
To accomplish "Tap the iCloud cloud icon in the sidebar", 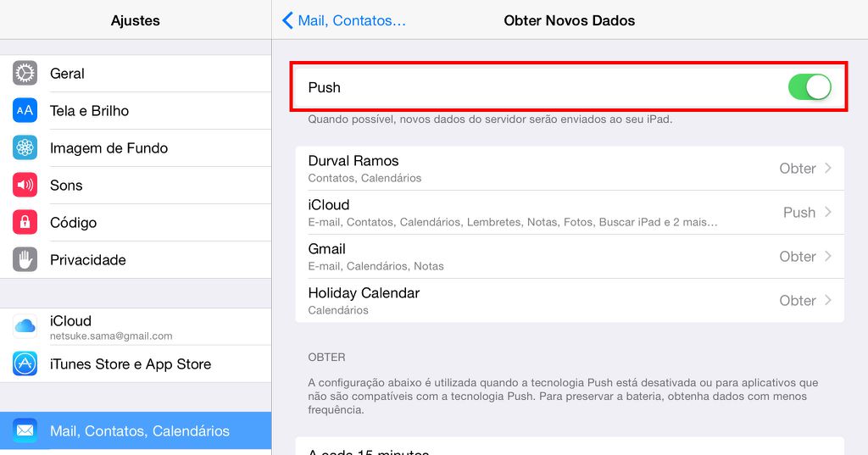I will [x=25, y=326].
